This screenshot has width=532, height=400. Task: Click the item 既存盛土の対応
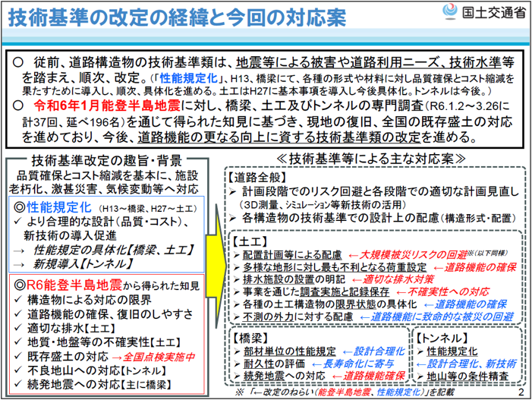(x=68, y=357)
